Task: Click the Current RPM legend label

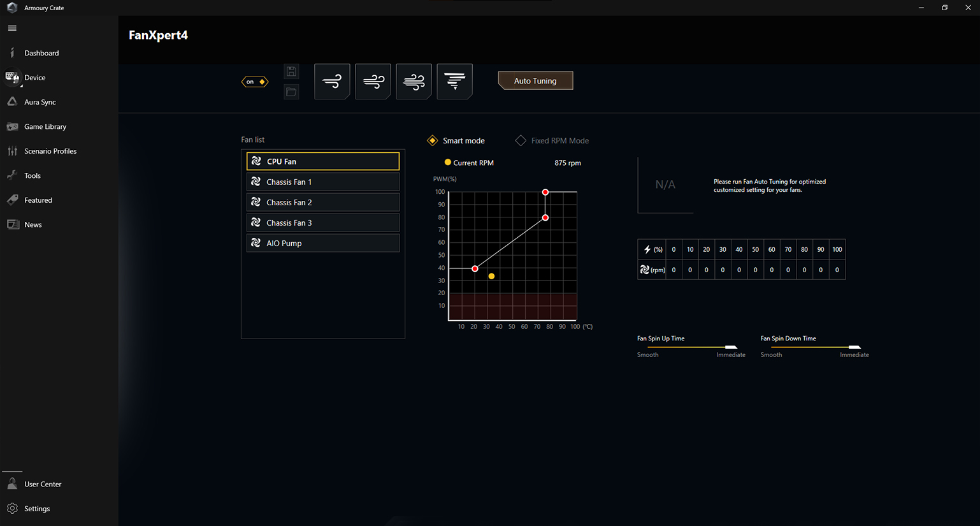Action: tap(473, 163)
